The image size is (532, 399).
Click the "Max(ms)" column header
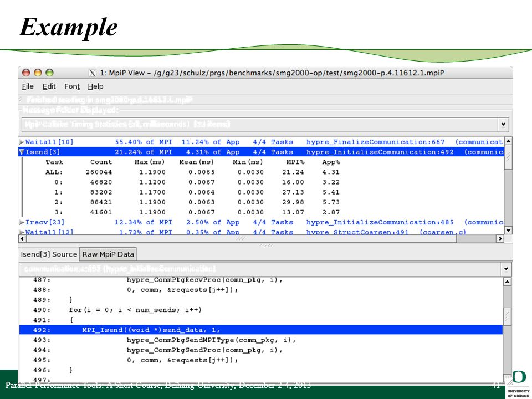coord(150,162)
